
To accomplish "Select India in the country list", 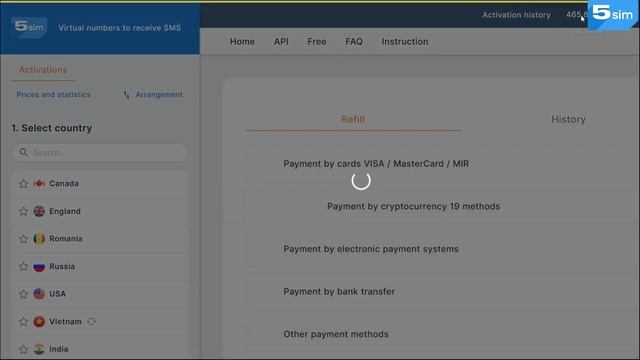I will (x=100, y=349).
